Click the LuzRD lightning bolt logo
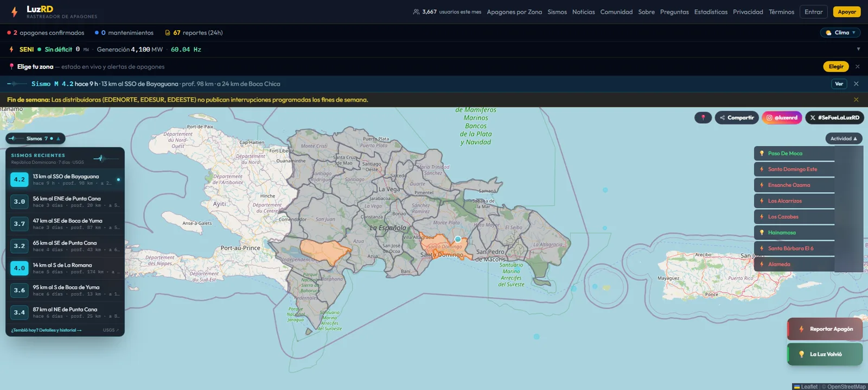Screen dimensions: 868x390 click(15, 12)
